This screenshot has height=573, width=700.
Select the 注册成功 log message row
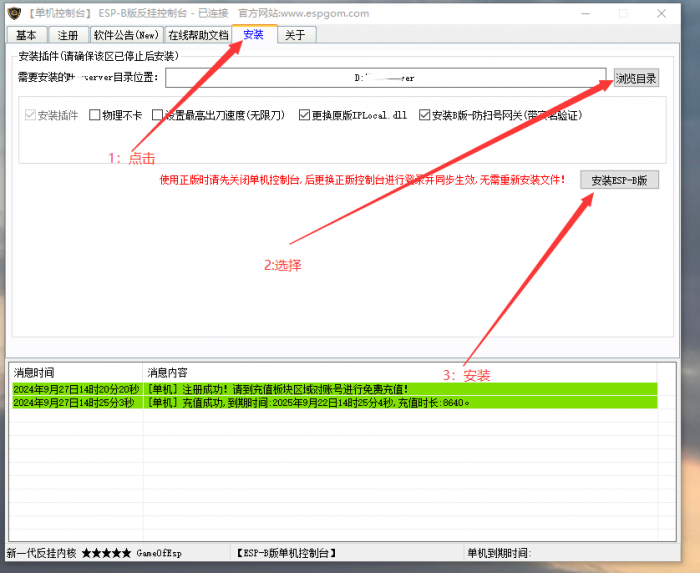400,388
